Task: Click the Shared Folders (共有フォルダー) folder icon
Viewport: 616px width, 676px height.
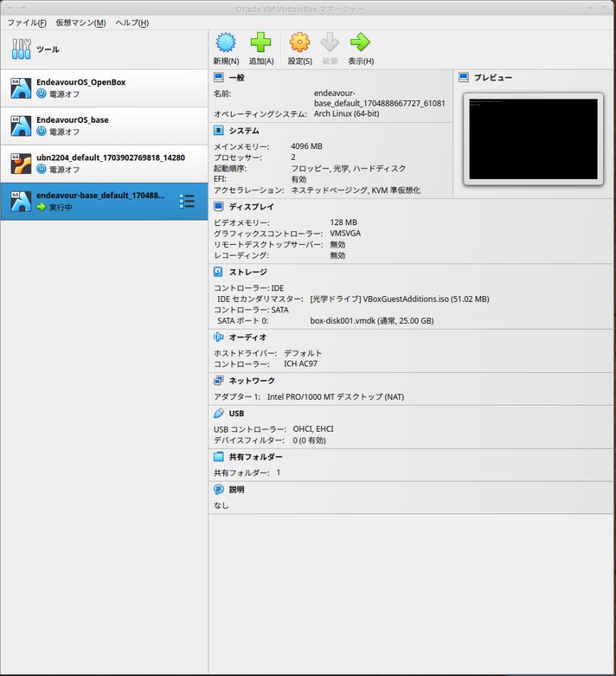Action: click(219, 457)
